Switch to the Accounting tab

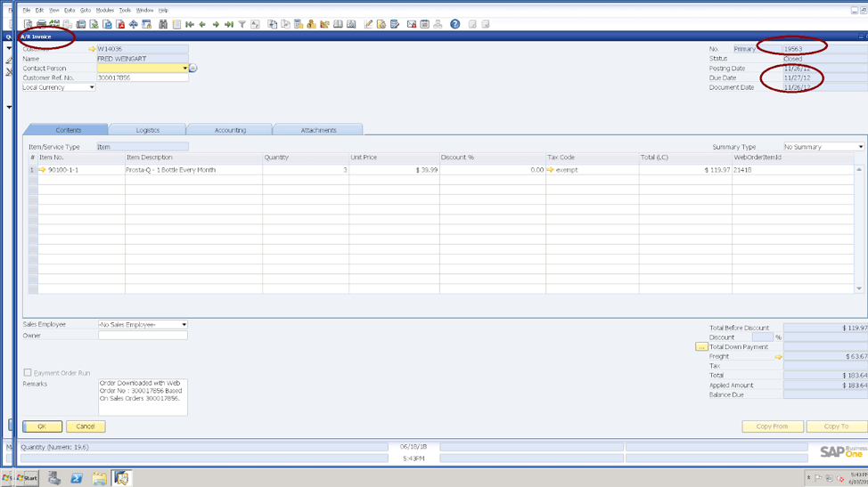click(x=230, y=130)
